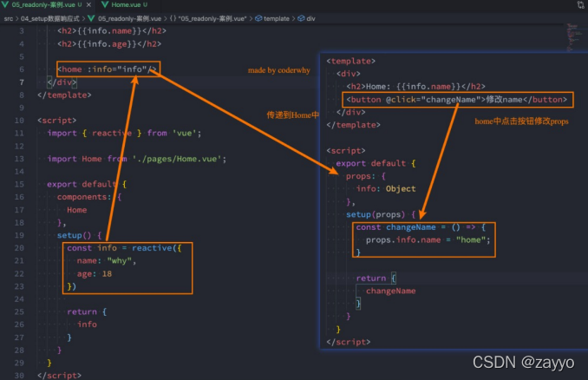Screen dimensions: 588x380
Task: Click the age: 18 property line
Action: (95, 274)
